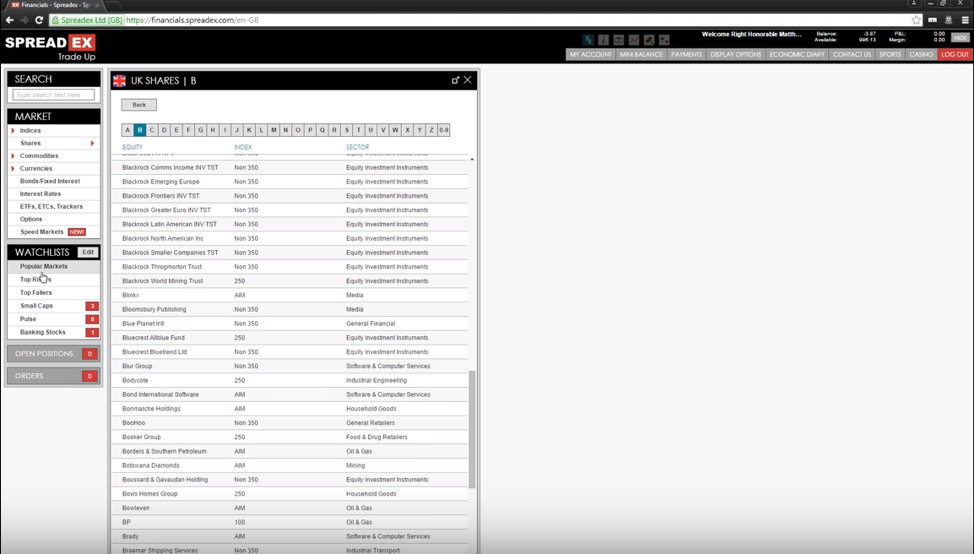Sort by the Equity column header
Screen dimensions: 974x554
point(132,147)
